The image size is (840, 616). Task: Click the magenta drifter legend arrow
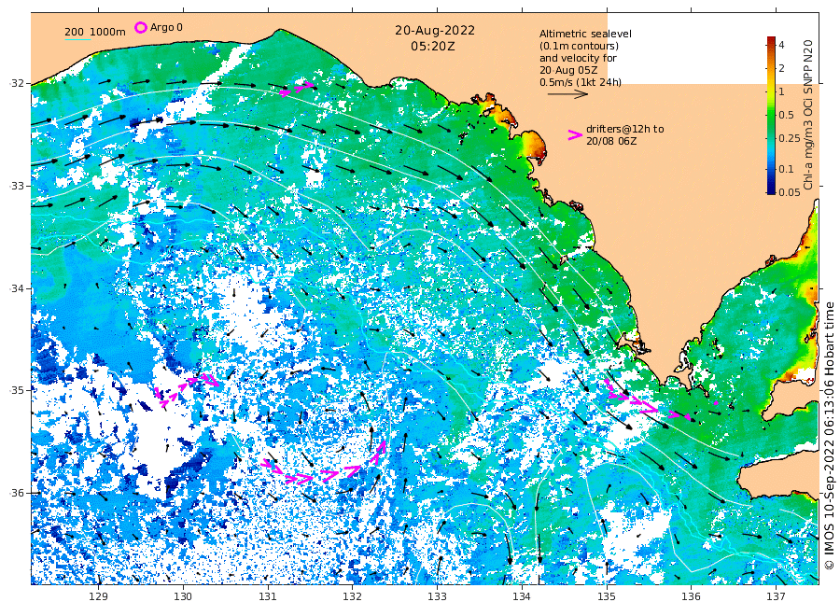point(575,135)
